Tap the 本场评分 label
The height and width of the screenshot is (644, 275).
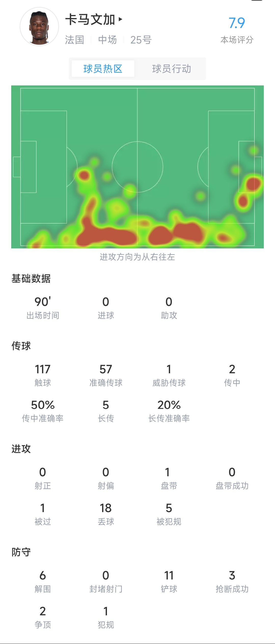pos(237,40)
